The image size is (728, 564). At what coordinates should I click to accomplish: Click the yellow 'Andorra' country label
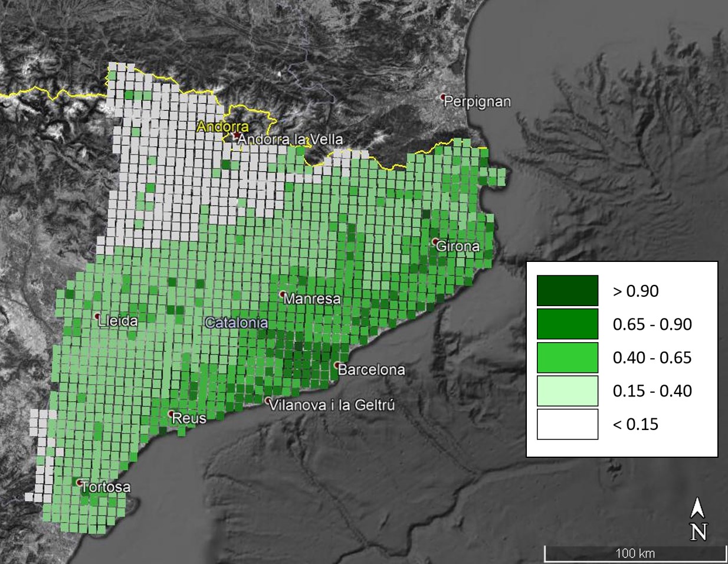(222, 127)
